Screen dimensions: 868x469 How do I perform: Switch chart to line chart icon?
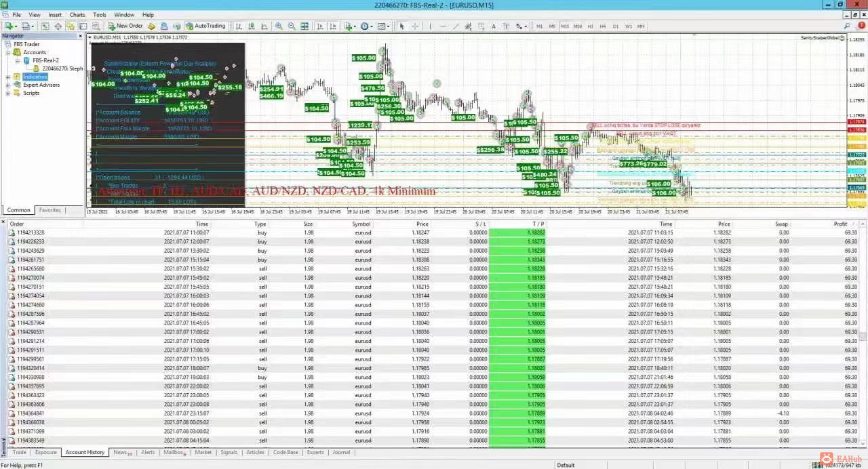264,26
